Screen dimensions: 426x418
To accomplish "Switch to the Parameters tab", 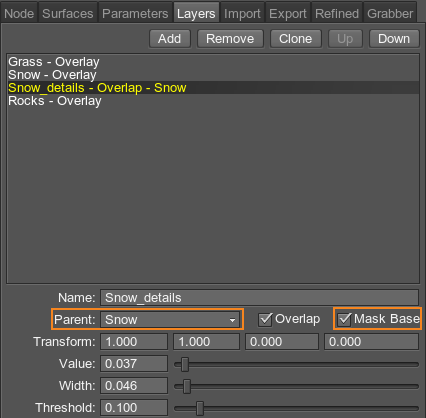I will pos(135,13).
